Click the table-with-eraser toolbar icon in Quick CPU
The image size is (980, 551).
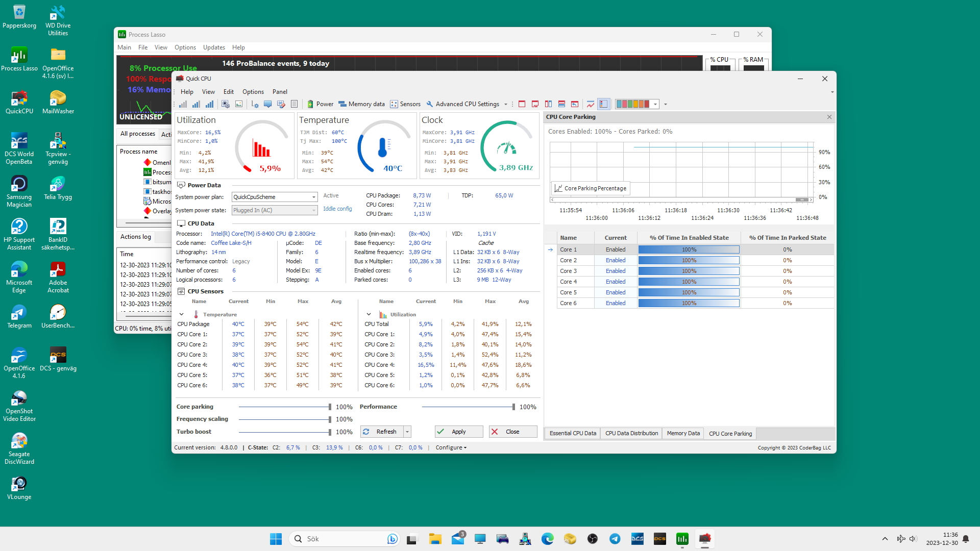click(281, 104)
